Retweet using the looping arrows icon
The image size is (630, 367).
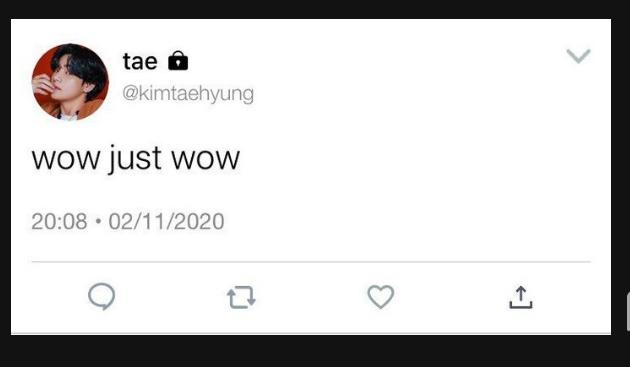point(241,297)
